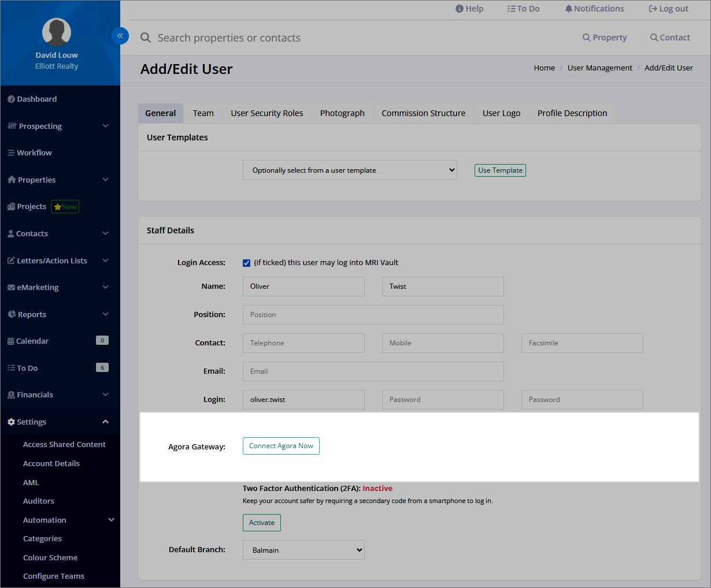711x588 pixels.
Task: Select the Workflow sidebar item
Action: [x=34, y=152]
